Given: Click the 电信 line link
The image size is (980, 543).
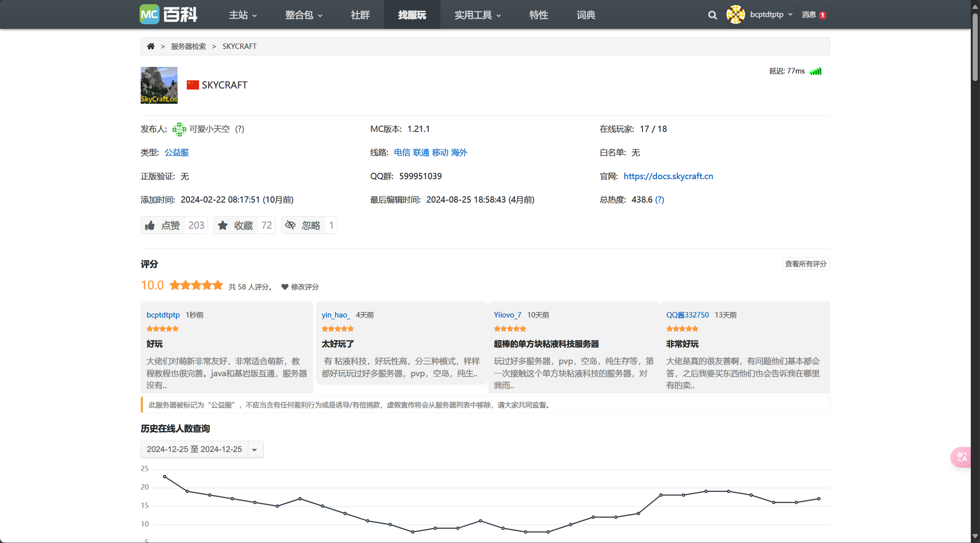Looking at the screenshot, I should [402, 153].
